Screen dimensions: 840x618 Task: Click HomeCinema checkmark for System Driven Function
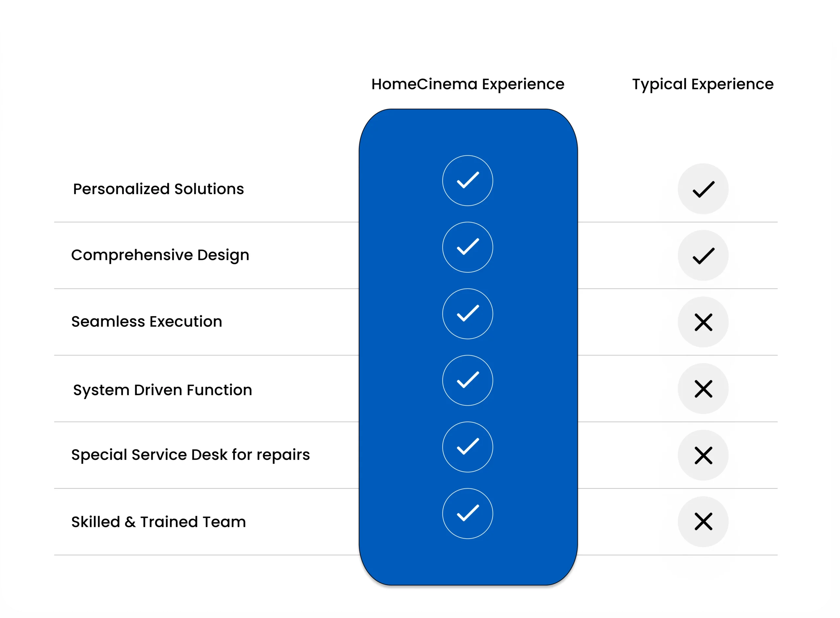(x=468, y=380)
